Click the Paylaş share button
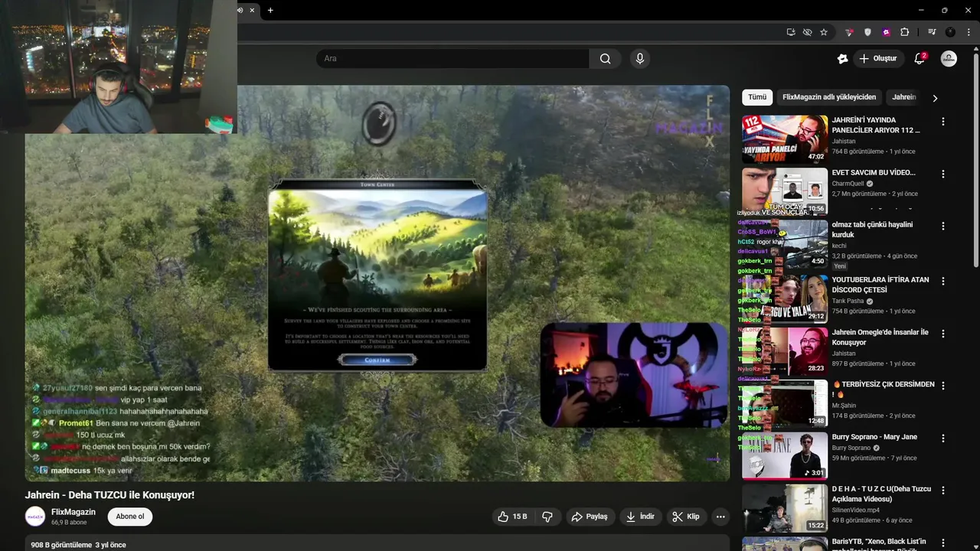980x551 pixels. point(590,517)
